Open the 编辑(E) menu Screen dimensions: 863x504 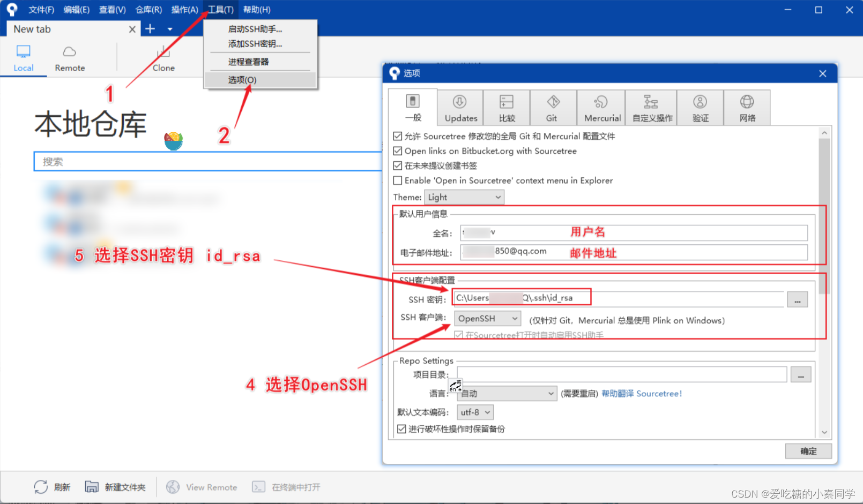pos(77,10)
